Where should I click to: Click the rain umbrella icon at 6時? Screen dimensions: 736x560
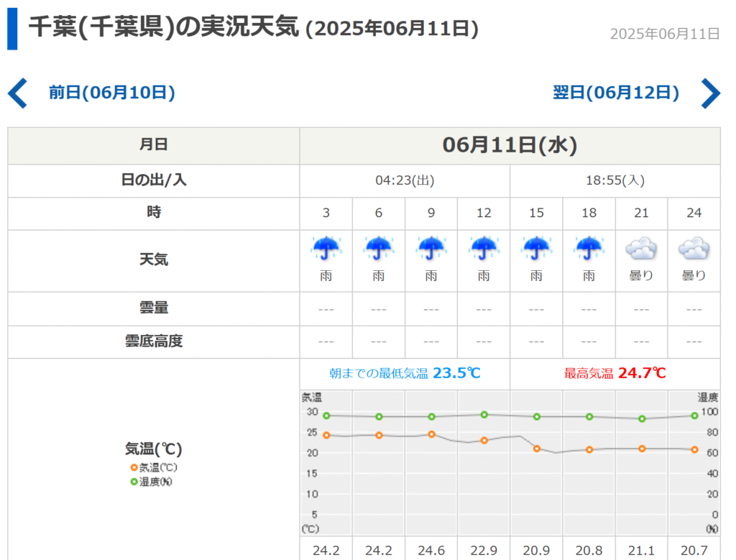point(378,248)
